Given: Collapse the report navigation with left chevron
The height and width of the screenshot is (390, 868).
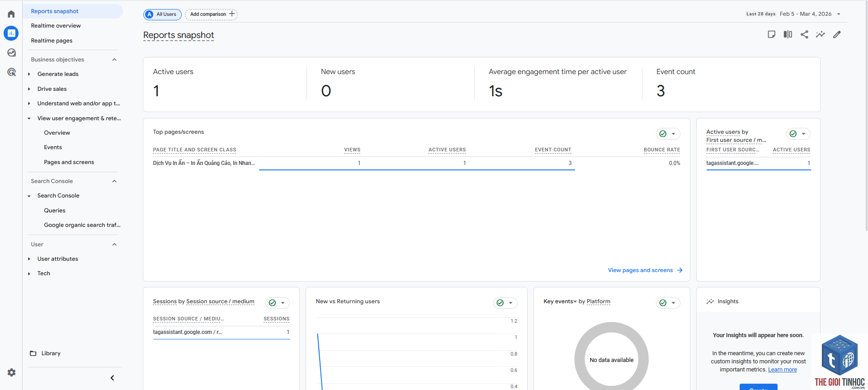Looking at the screenshot, I should tap(112, 378).
